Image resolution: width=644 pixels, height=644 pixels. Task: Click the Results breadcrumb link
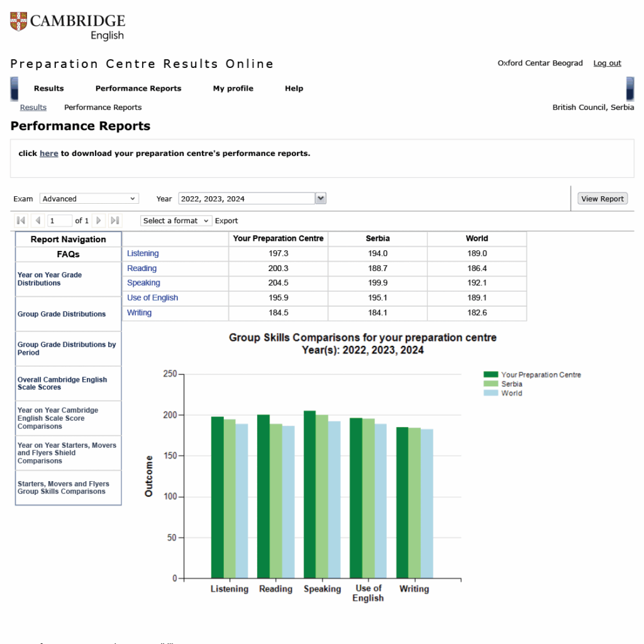33,107
